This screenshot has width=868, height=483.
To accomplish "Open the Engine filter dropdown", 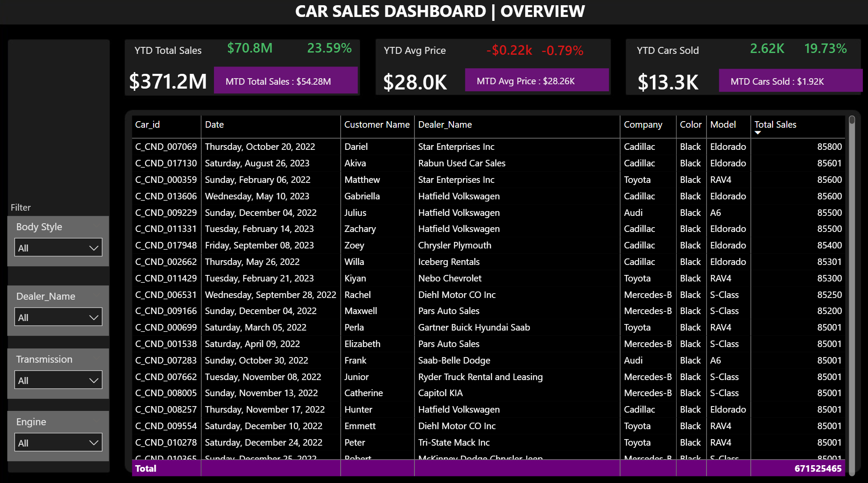I will tap(58, 443).
